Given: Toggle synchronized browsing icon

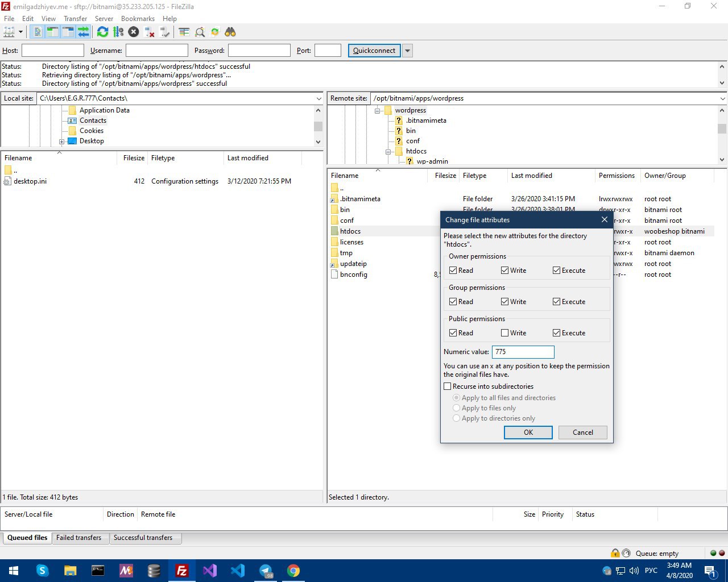Looking at the screenshot, I should click(215, 32).
